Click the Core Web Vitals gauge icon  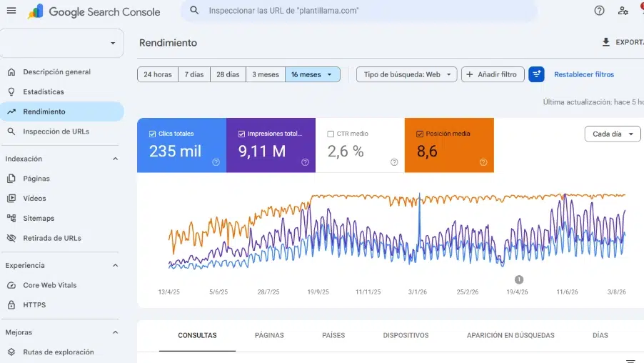tap(11, 285)
